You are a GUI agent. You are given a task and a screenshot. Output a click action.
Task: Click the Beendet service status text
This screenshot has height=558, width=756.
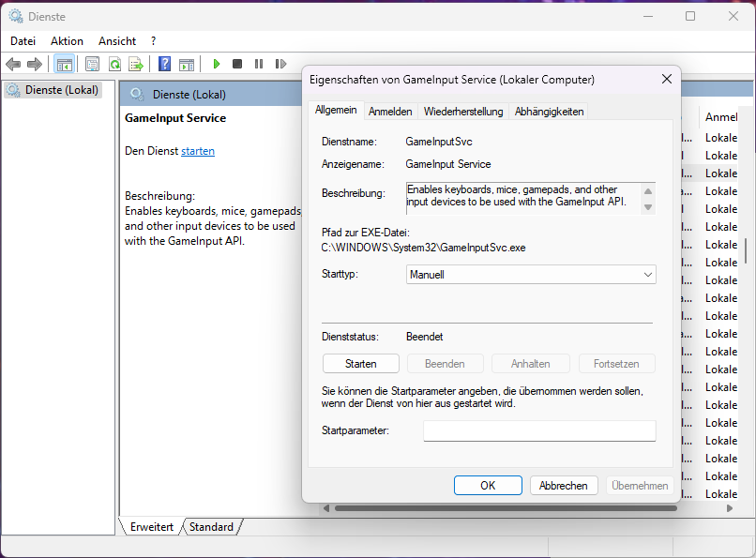[424, 337]
